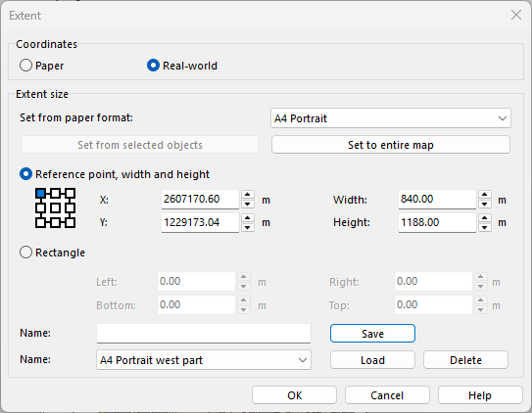This screenshot has width=532, height=413.
Task: Open Help for the Extent dialog
Action: 480,395
